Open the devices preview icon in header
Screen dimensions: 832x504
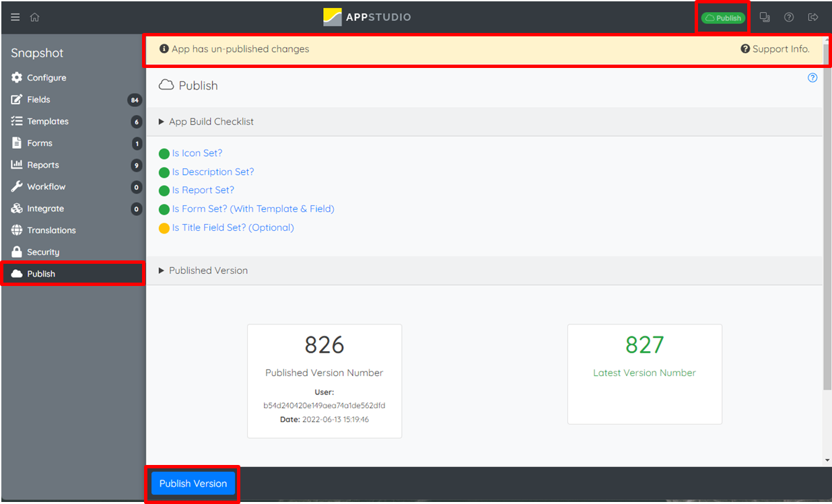pyautogui.click(x=765, y=17)
